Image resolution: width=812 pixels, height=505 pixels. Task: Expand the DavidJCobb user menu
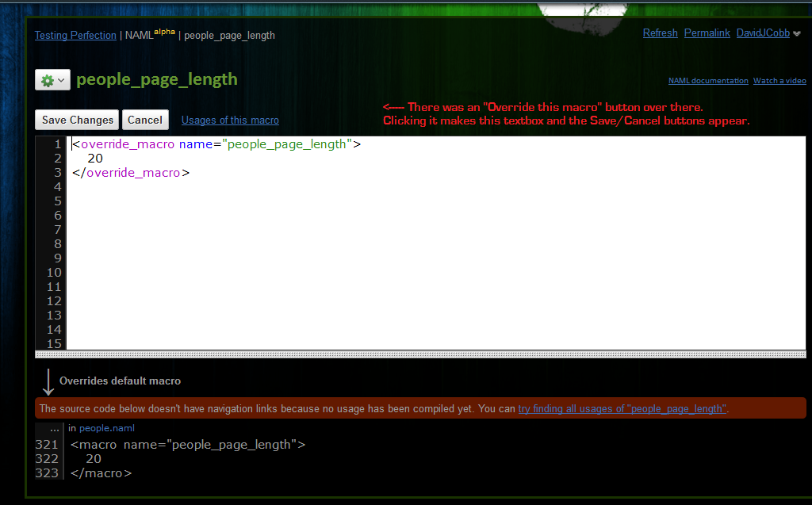pos(768,33)
